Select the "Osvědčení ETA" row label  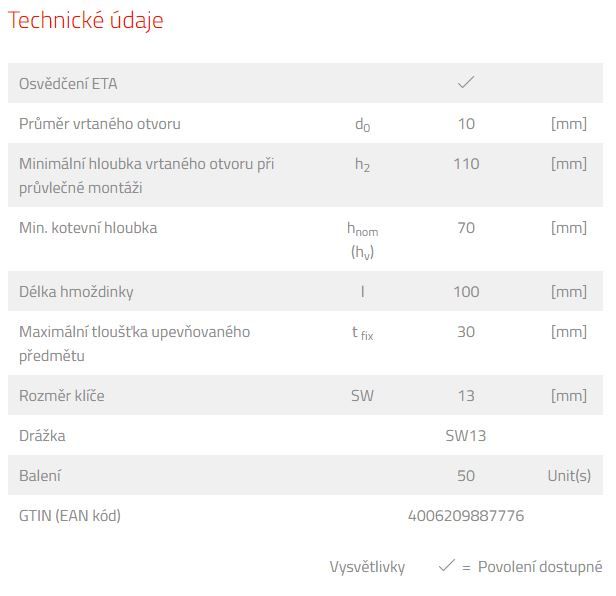(68, 84)
